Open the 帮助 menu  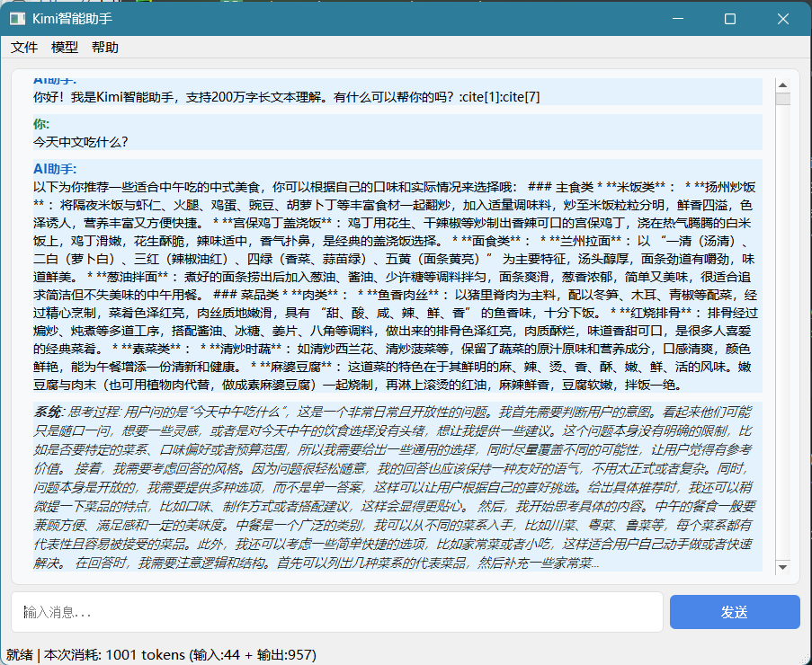[105, 47]
